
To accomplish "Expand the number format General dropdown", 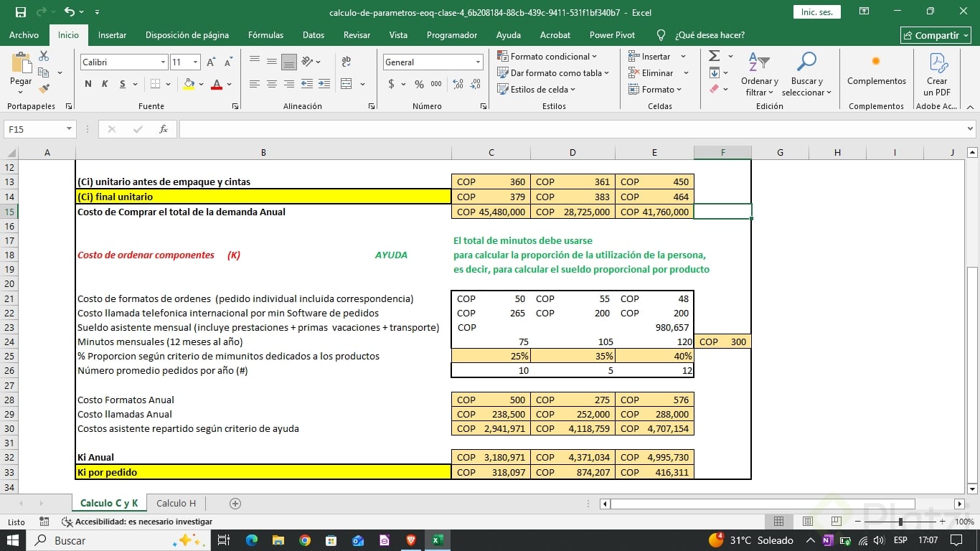I will [478, 62].
